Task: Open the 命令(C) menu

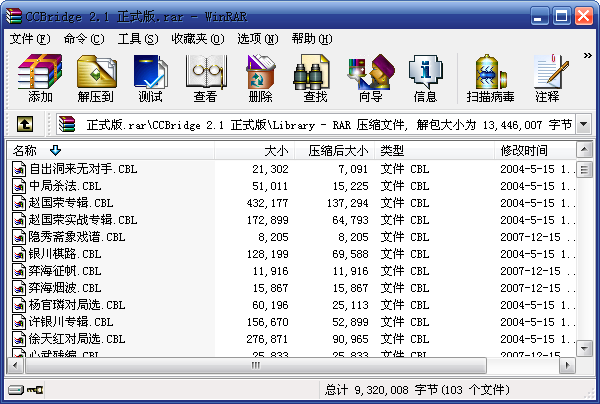Action: pyautogui.click(x=84, y=39)
